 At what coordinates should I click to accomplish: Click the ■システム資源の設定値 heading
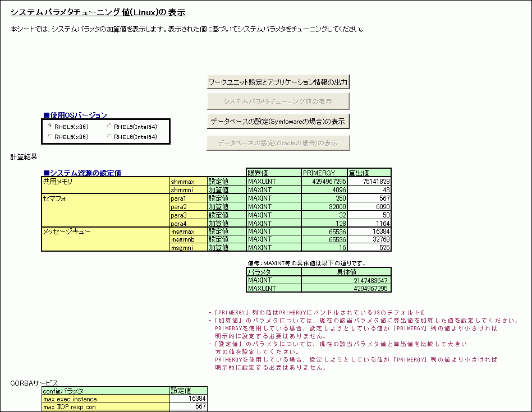coord(82,173)
